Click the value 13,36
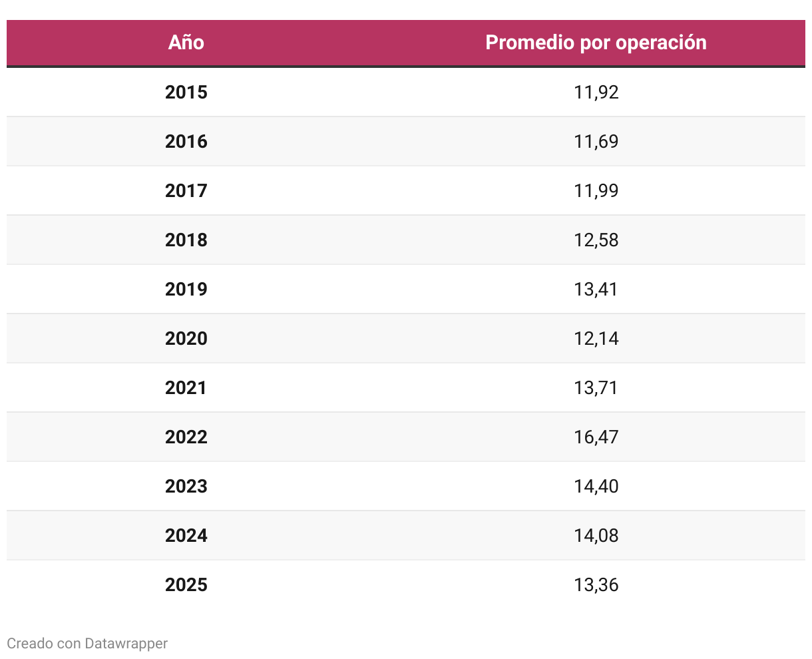 point(596,584)
